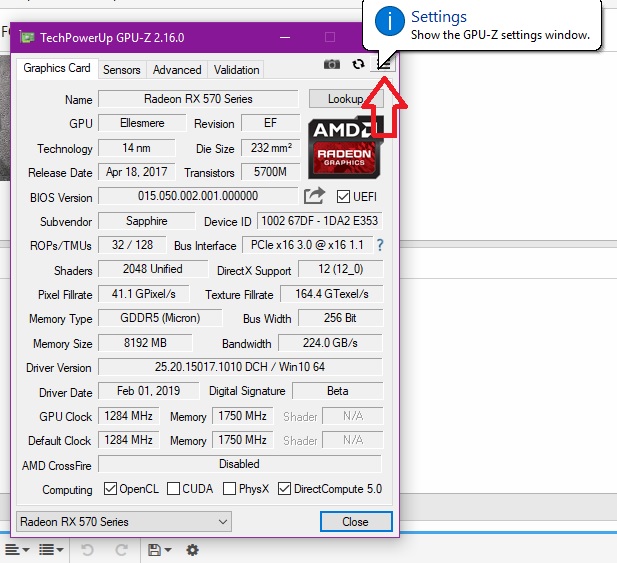Click the Name field showing Radeon RX 570 Series
This screenshot has height=563, width=617.
tap(198, 99)
